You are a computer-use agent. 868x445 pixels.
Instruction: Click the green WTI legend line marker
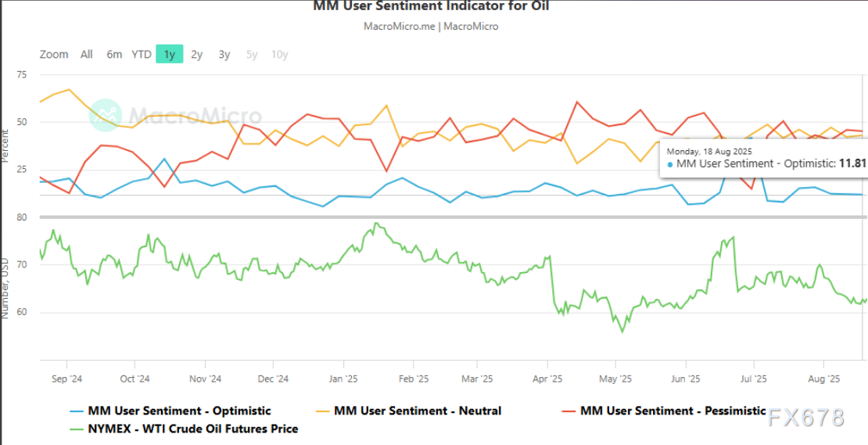[76, 429]
